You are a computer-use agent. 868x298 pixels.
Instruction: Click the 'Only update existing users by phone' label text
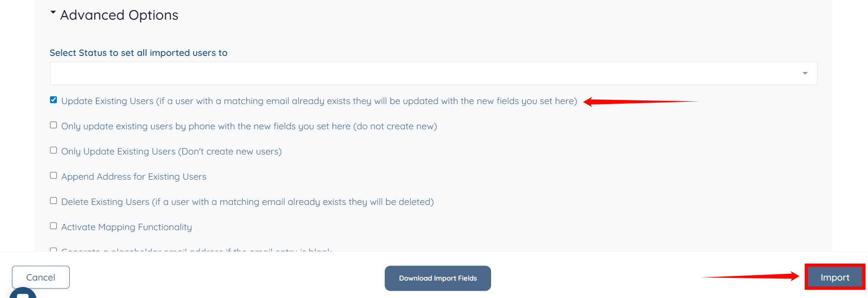249,126
